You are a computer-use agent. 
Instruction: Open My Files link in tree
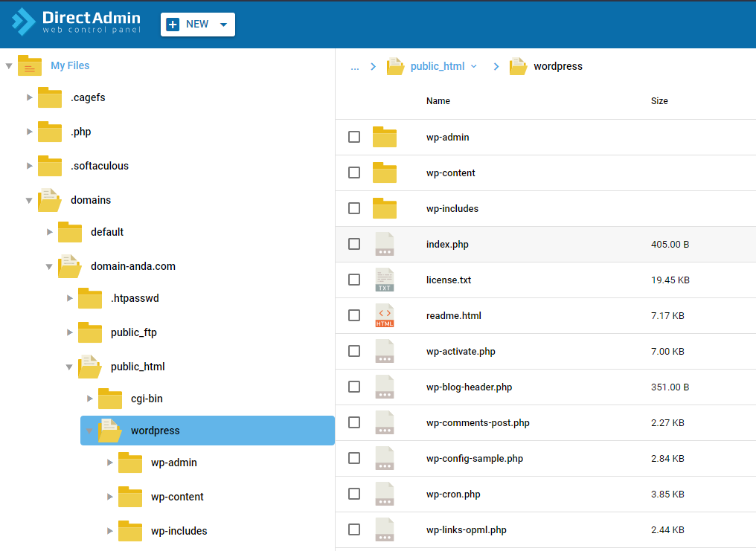tap(70, 65)
